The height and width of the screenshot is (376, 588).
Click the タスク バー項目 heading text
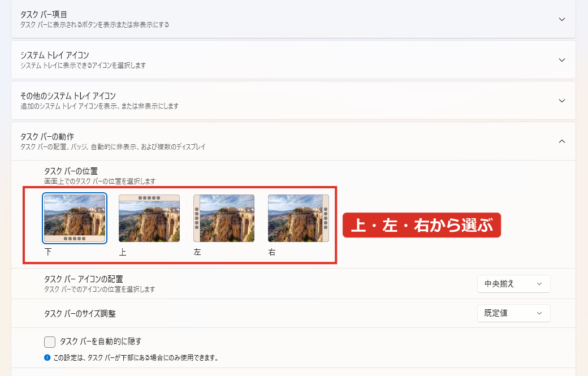pyautogui.click(x=44, y=14)
